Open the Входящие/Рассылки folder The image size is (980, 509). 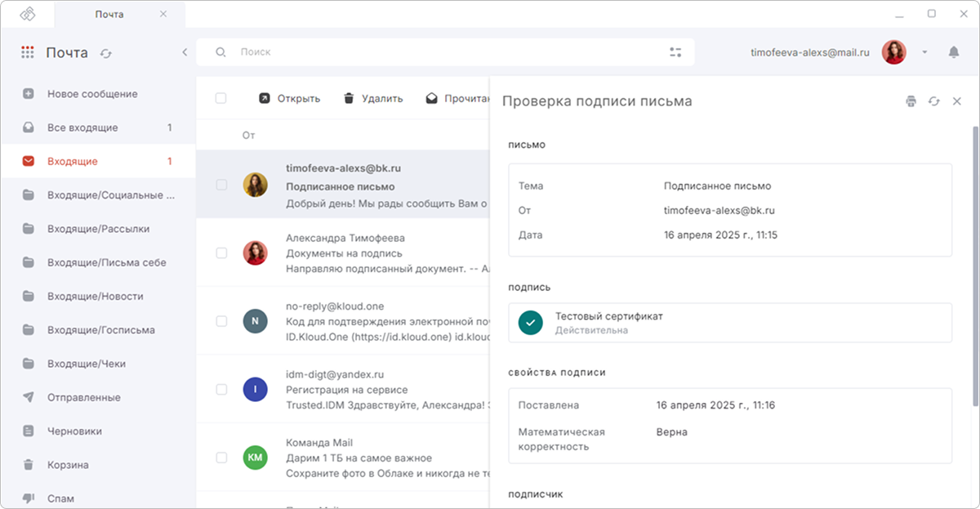(98, 229)
